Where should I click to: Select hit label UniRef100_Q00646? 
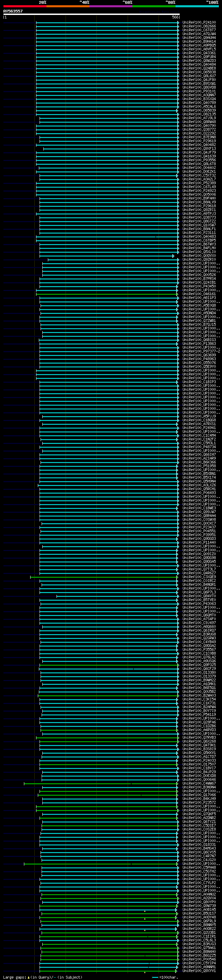coord(199,779)
